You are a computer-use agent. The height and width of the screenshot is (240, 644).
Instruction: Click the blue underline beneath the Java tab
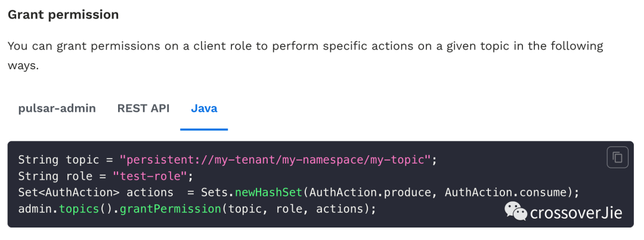[x=204, y=130]
